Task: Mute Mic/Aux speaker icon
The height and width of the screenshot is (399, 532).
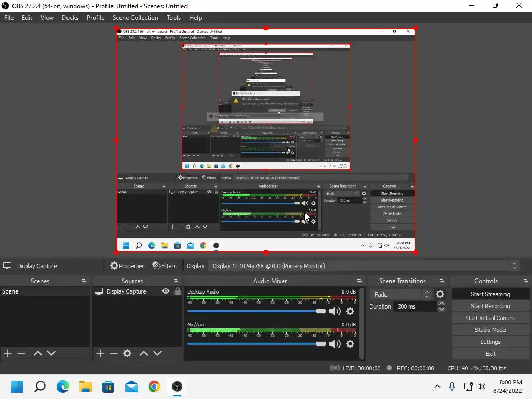Action: [x=335, y=344]
